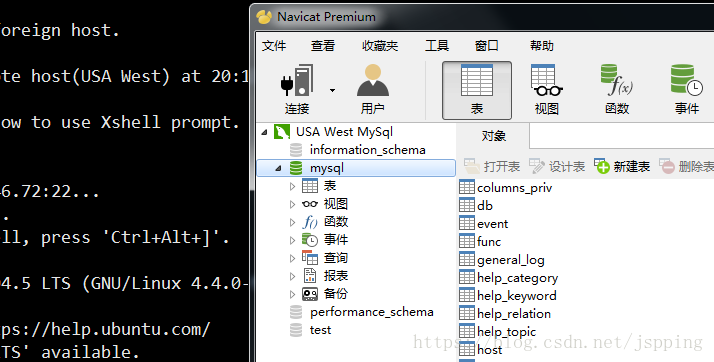This screenshot has height=362, width=714.
Task: Open the 事件 events toolbar icon
Action: click(687, 89)
